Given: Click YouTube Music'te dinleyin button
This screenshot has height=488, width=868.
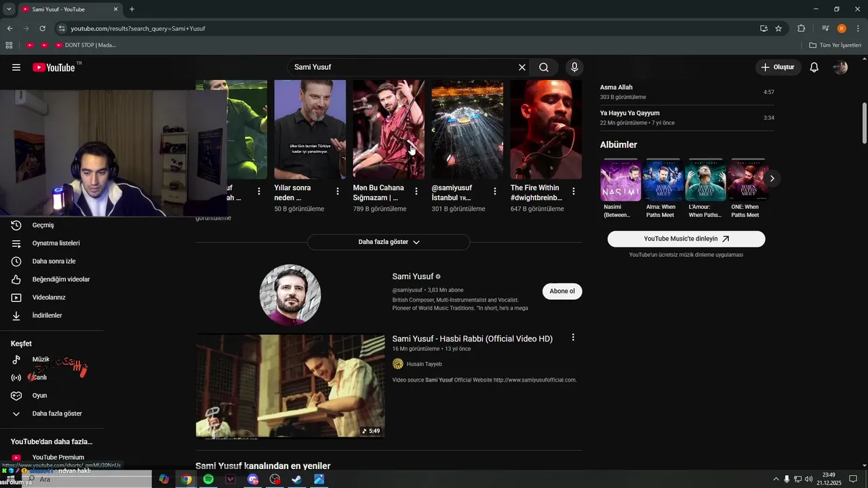Looking at the screenshot, I should coord(686,239).
